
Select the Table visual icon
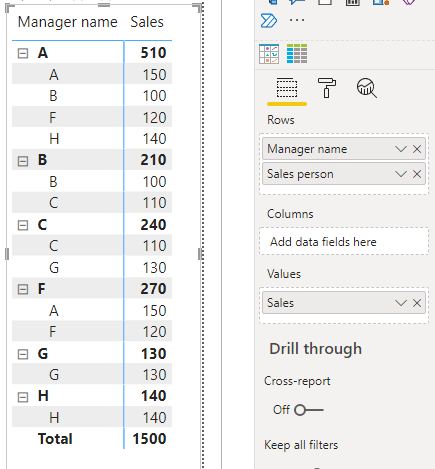click(269, 54)
